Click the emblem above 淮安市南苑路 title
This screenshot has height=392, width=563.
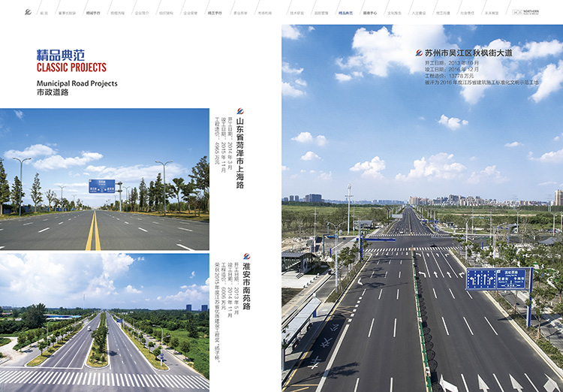pyautogui.click(x=247, y=257)
